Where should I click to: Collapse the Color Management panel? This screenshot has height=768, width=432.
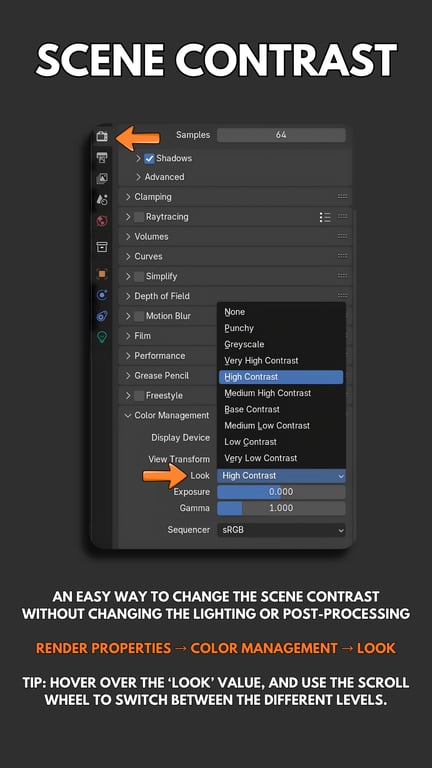(128, 415)
